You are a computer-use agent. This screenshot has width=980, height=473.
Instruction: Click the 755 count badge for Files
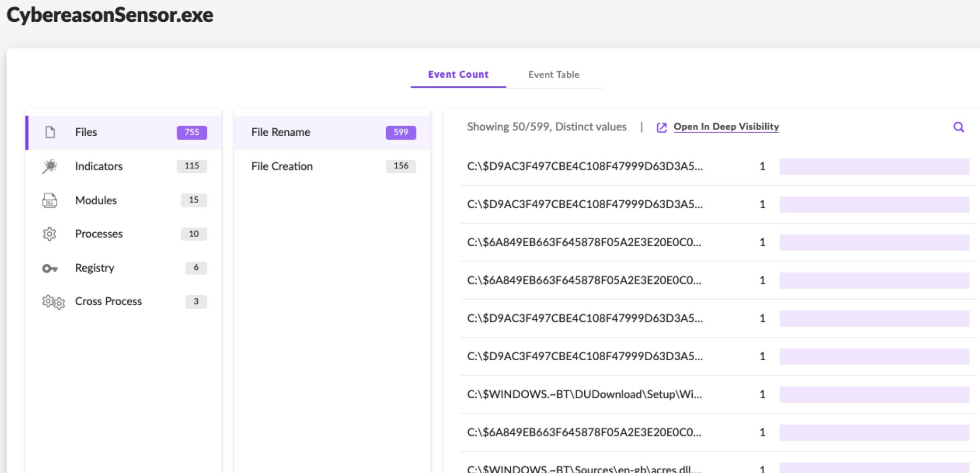[x=192, y=132]
